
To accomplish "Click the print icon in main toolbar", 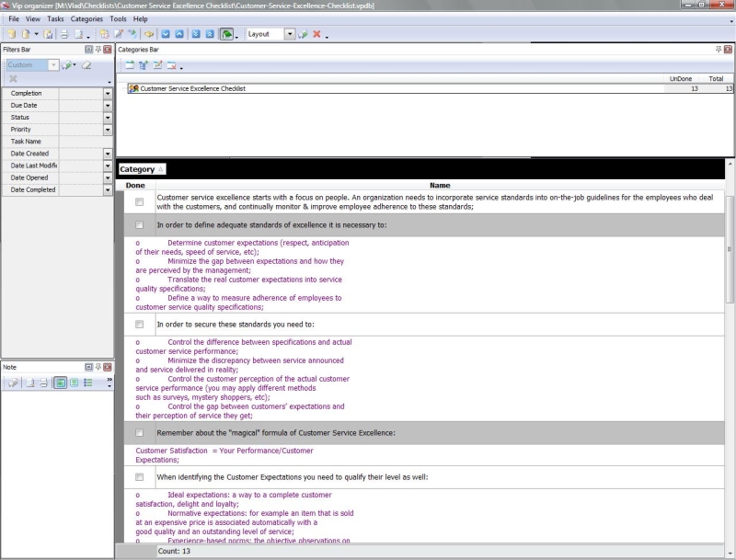I will 64,34.
